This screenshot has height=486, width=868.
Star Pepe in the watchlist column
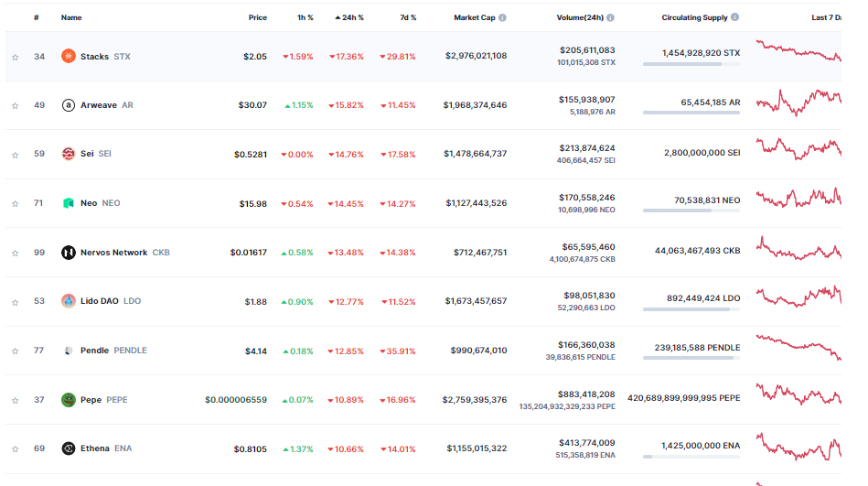tap(16, 400)
